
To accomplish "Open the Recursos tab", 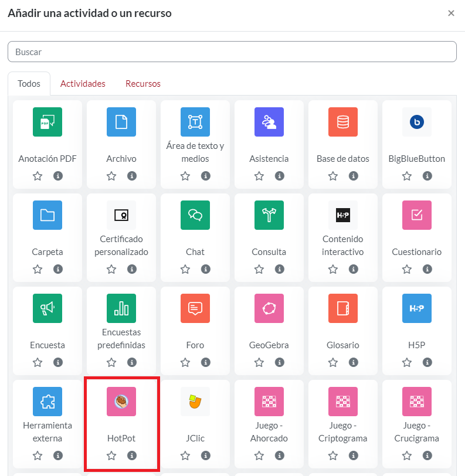I will click(x=142, y=83).
